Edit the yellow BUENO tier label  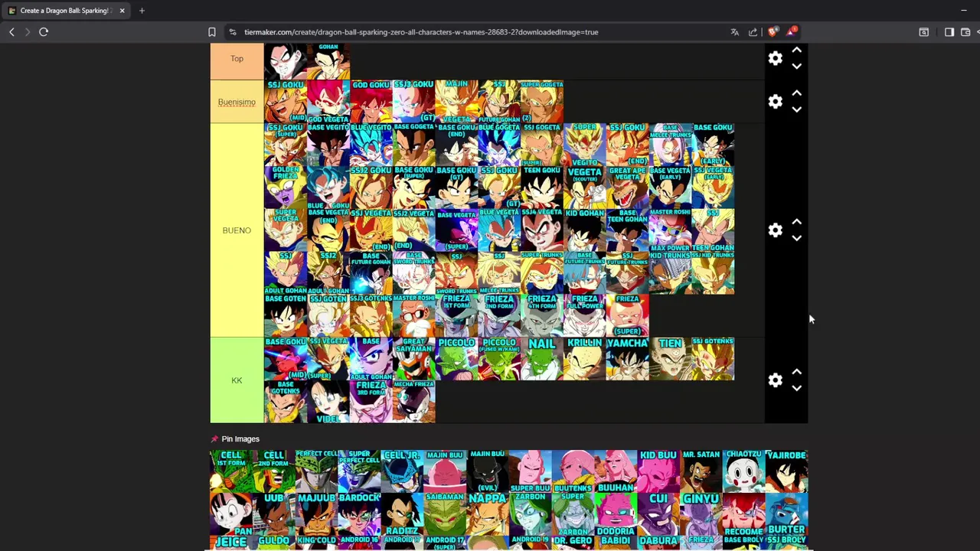point(237,230)
